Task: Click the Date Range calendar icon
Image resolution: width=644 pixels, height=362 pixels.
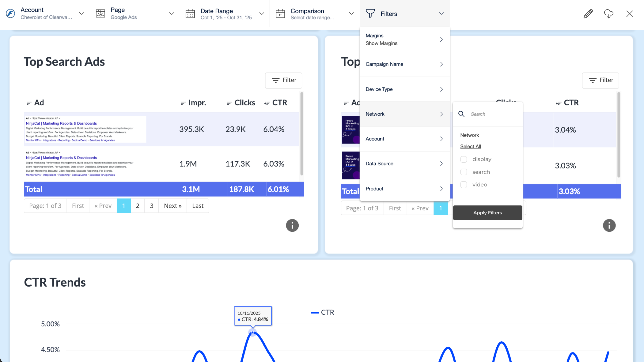Action: click(x=190, y=14)
